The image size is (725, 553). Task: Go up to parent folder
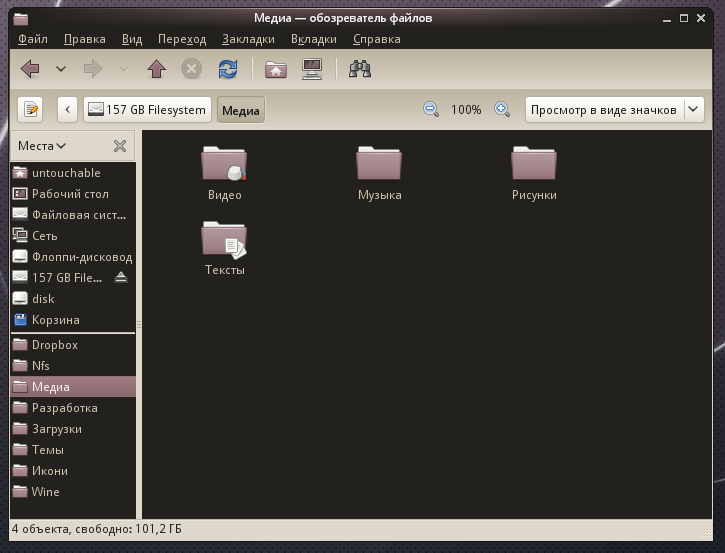pyautogui.click(x=156, y=69)
